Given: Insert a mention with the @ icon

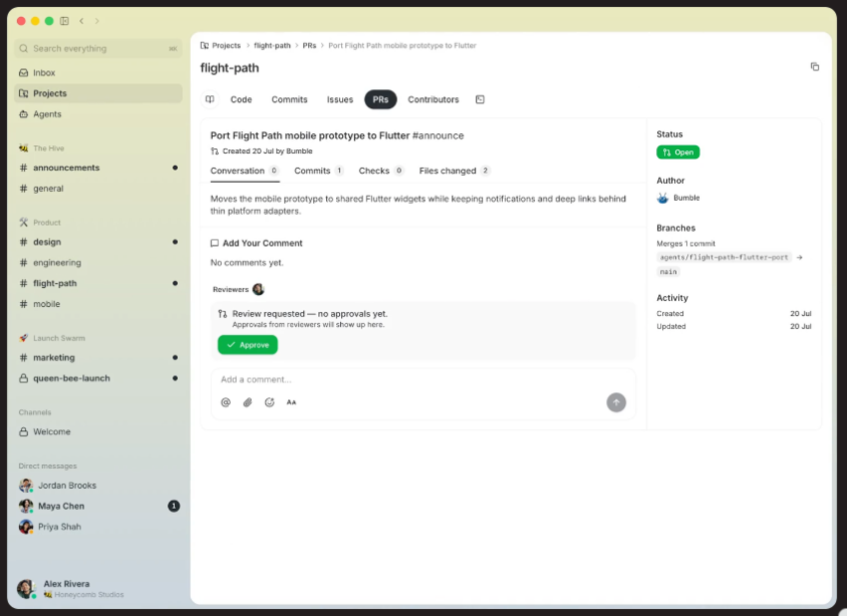Looking at the screenshot, I should pos(226,402).
